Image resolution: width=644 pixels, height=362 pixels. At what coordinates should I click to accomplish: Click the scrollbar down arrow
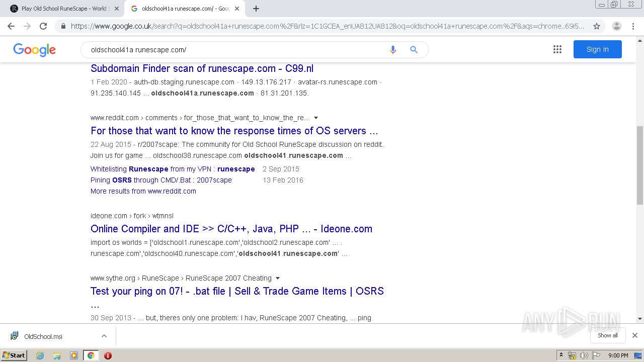tap(640, 319)
